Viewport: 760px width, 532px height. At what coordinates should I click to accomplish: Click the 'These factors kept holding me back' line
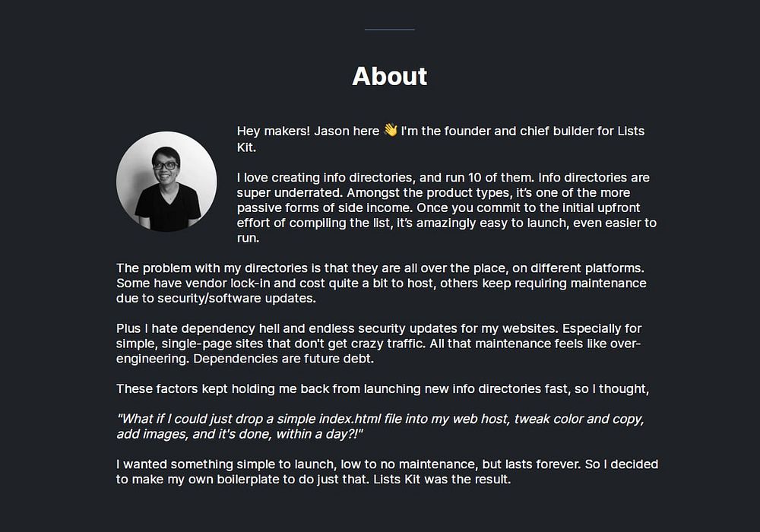click(382, 388)
